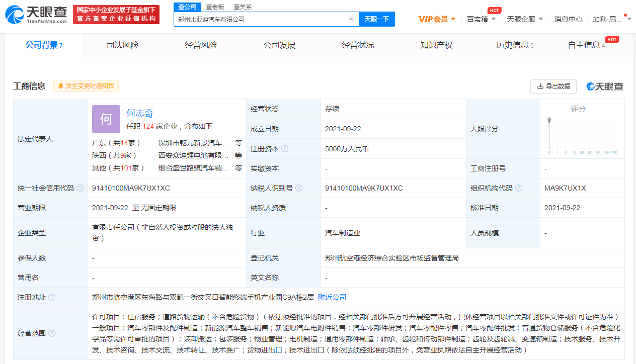The width and height of the screenshot is (636, 364).
Task: Click the 何 avatar of legal representative
Action: click(106, 119)
